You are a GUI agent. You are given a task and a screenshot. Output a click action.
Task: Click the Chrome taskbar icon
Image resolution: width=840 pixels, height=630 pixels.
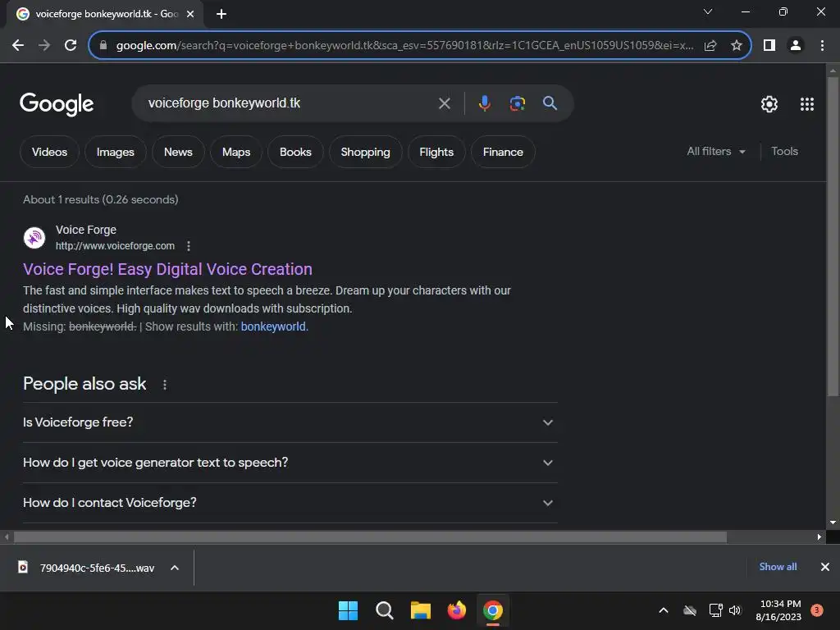pyautogui.click(x=493, y=610)
